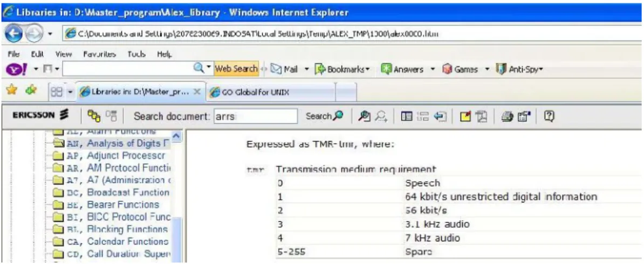Click the browser Back button

coord(14,34)
